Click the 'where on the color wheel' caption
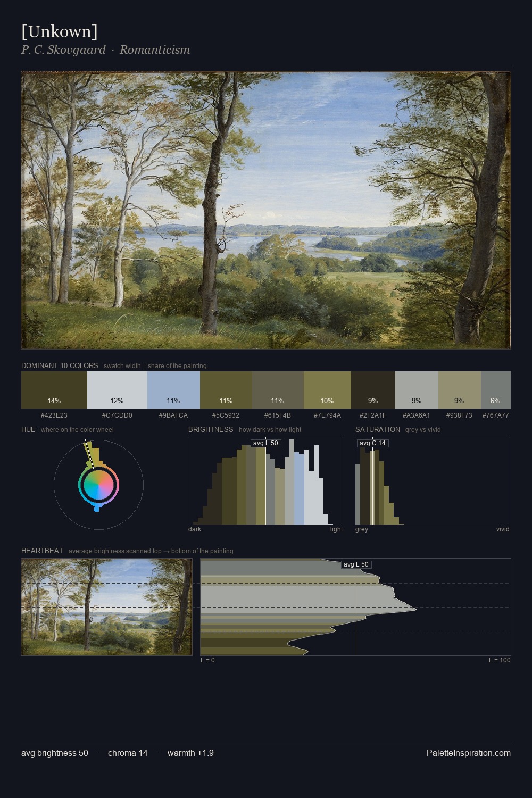The height and width of the screenshot is (798, 532). pos(77,430)
